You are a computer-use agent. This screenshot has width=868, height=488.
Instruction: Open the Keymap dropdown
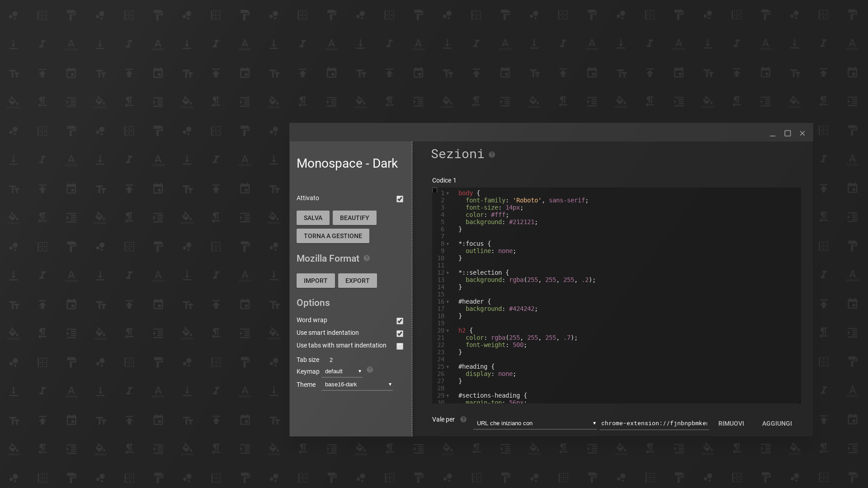(x=342, y=371)
